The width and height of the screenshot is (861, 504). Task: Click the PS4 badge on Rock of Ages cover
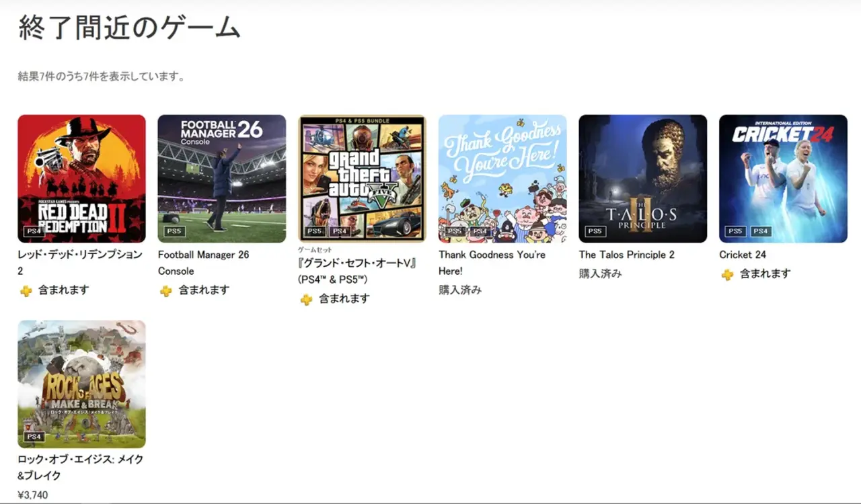34,437
